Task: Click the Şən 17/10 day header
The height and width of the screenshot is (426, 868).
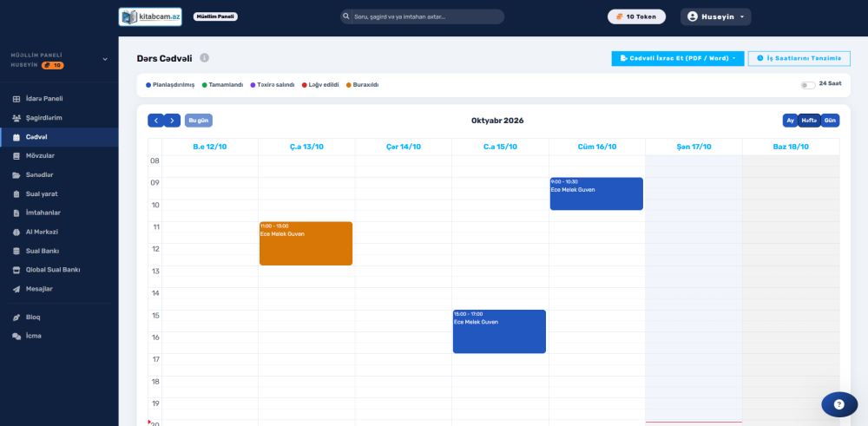Action: (x=694, y=147)
